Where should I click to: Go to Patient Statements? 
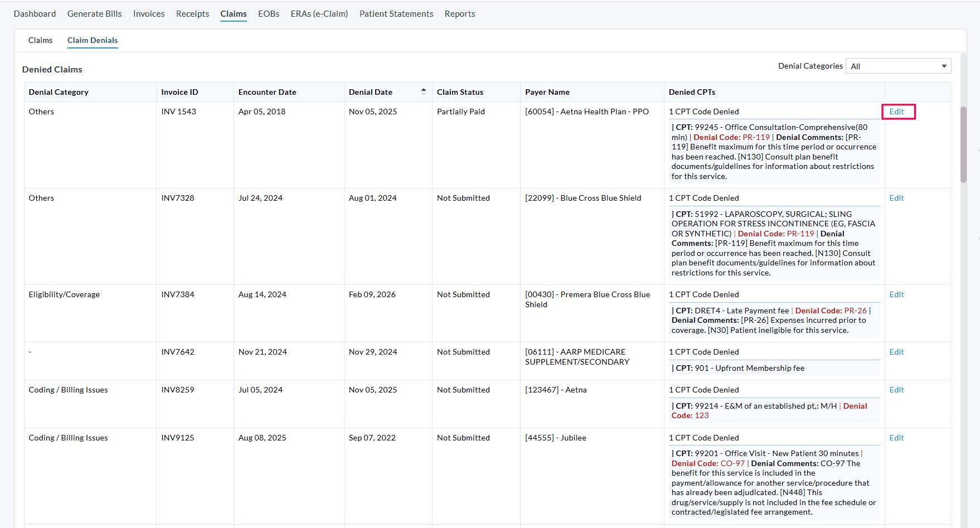coord(396,14)
